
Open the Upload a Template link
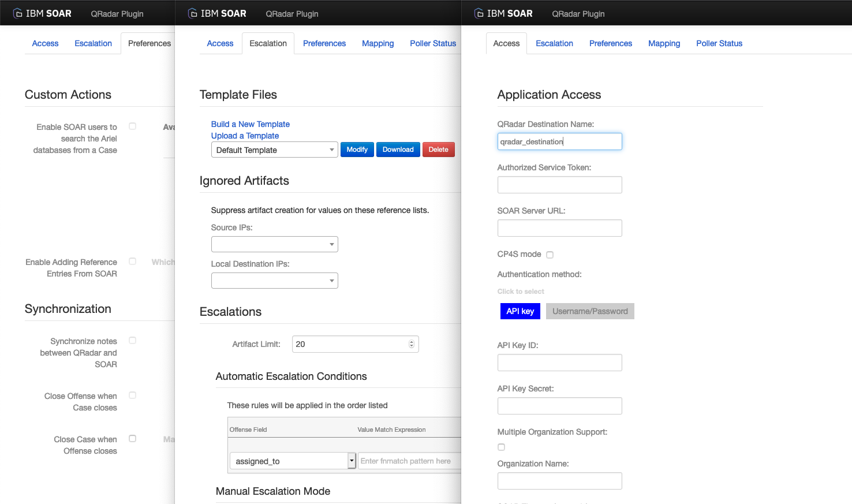coord(245,136)
